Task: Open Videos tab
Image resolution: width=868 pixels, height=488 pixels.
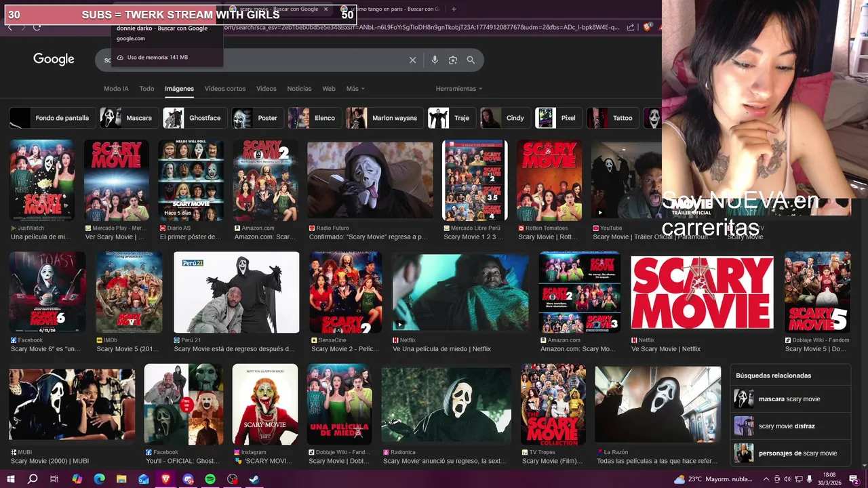Action: [x=267, y=89]
